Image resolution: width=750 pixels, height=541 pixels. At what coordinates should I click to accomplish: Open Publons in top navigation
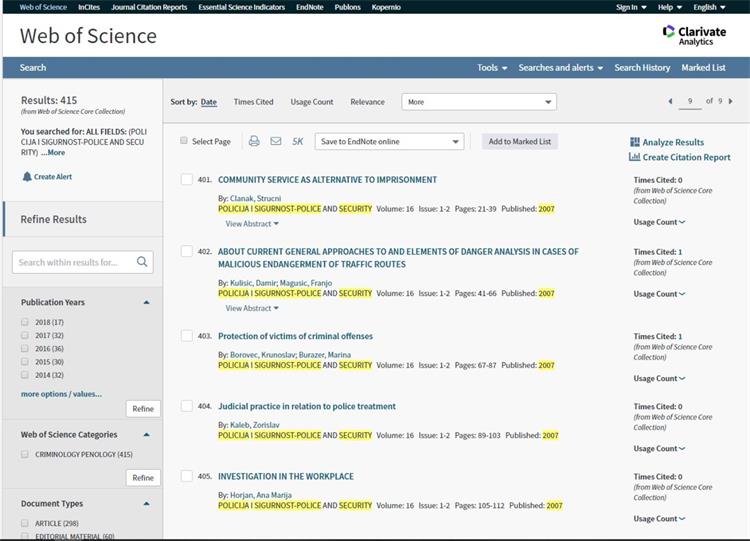(348, 7)
